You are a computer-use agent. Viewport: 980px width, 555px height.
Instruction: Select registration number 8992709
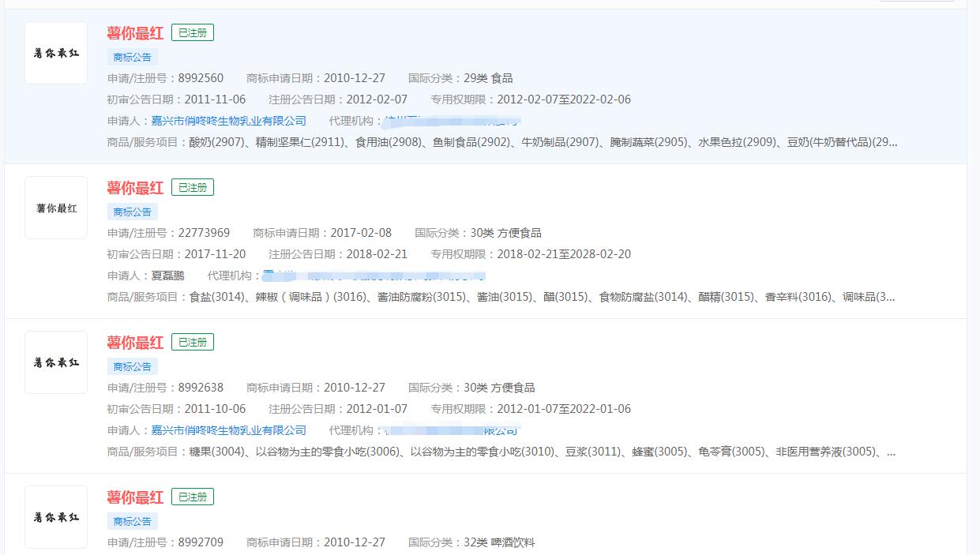pos(201,542)
